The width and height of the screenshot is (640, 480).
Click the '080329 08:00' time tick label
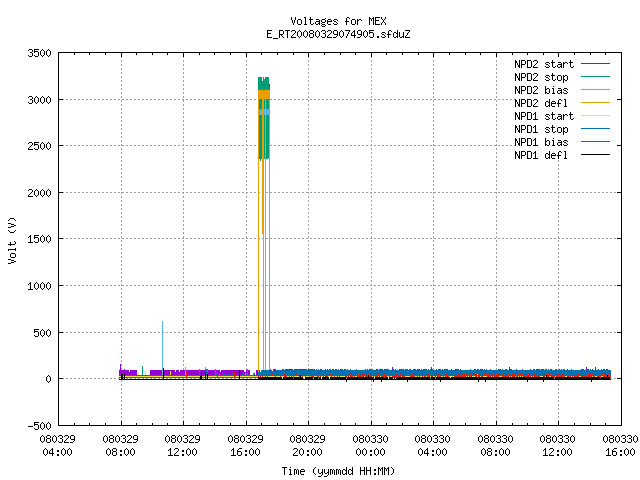point(120,446)
